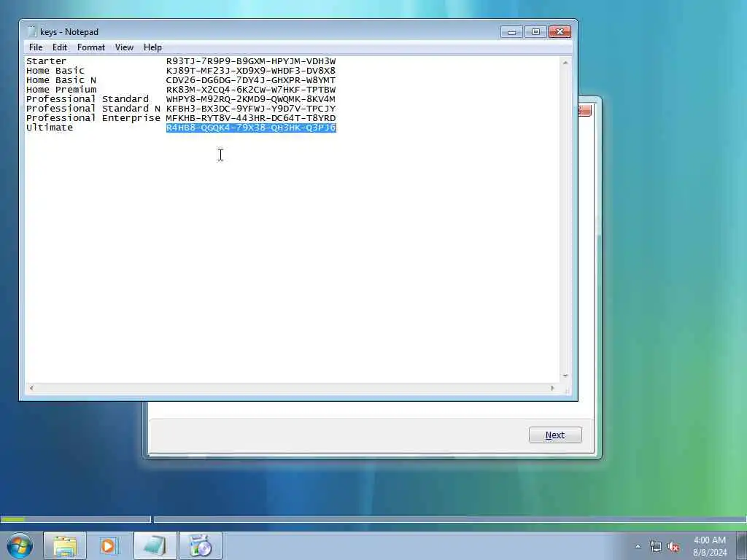
Task: Click the muted volume tray icon
Action: [x=673, y=547]
